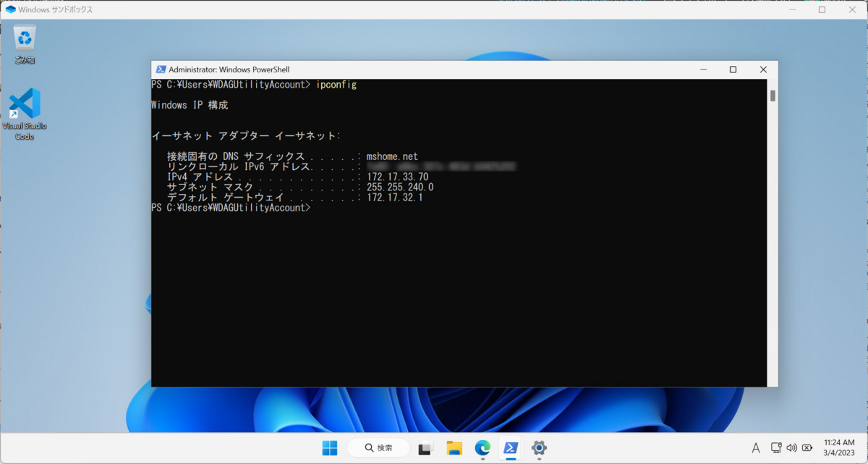Open Task View from the taskbar
The height and width of the screenshot is (464, 868).
coord(425,448)
